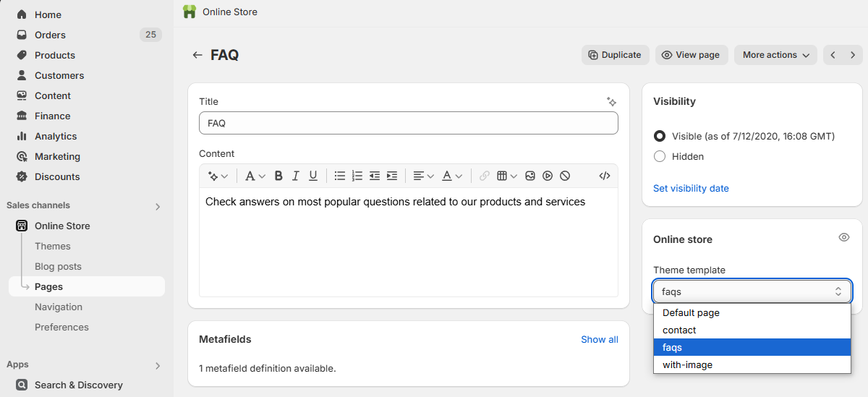This screenshot has height=397, width=868.
Task: Open text alignment dropdown
Action: point(423,176)
